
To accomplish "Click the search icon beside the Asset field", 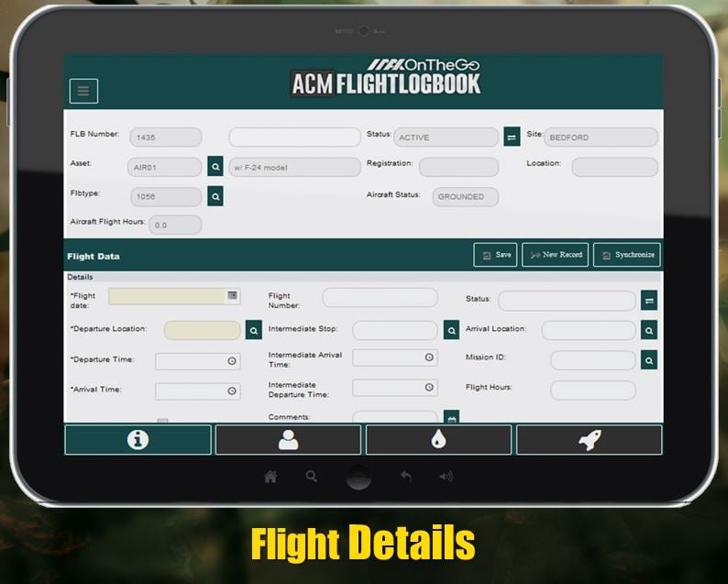I will click(215, 167).
